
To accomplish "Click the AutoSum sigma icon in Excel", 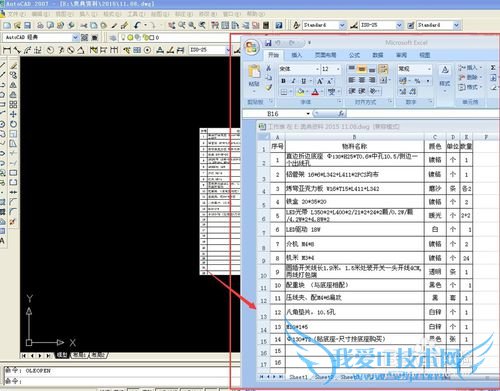I will (x=493, y=68).
